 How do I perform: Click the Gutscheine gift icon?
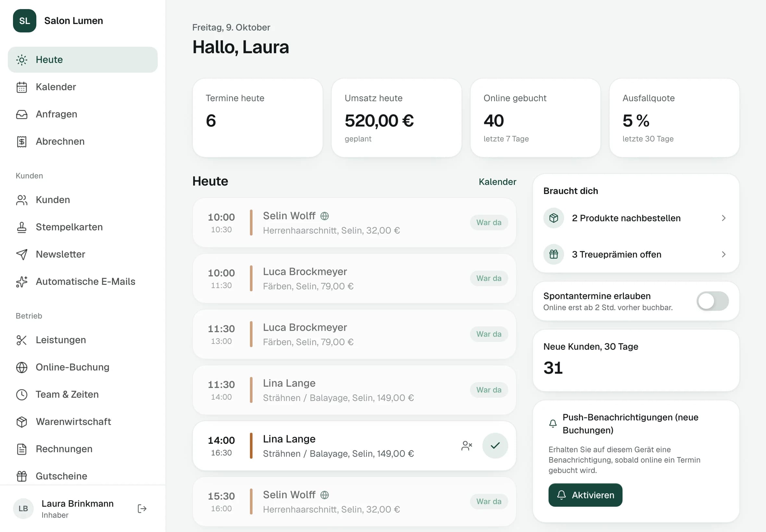click(x=22, y=477)
